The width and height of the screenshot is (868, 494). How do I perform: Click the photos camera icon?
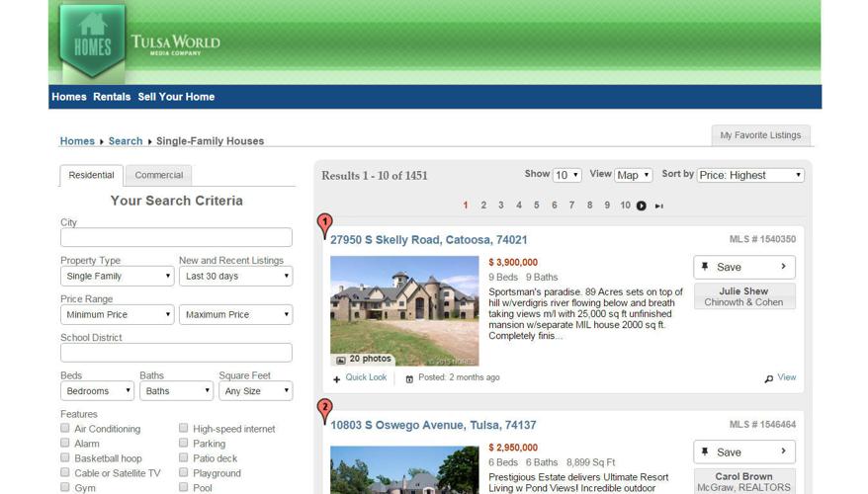click(341, 361)
